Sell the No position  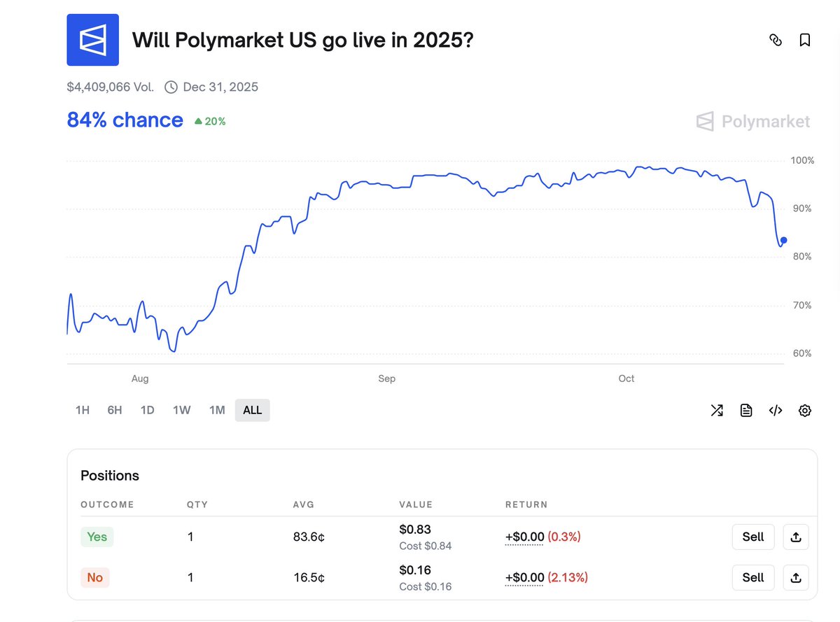click(x=753, y=578)
